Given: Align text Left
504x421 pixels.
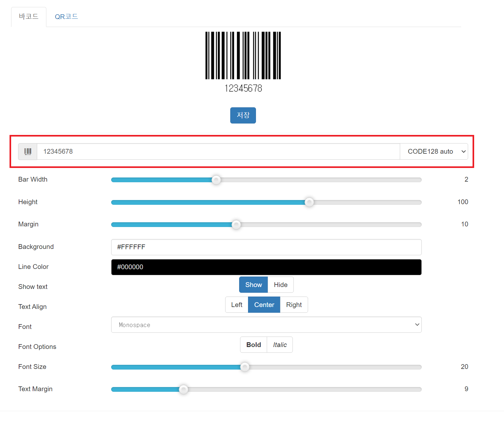Looking at the screenshot, I should point(237,305).
